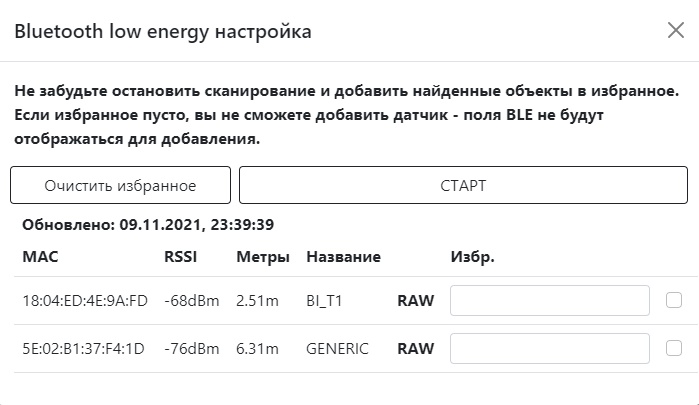
Task: Click the RSSI column header
Action: [180, 257]
